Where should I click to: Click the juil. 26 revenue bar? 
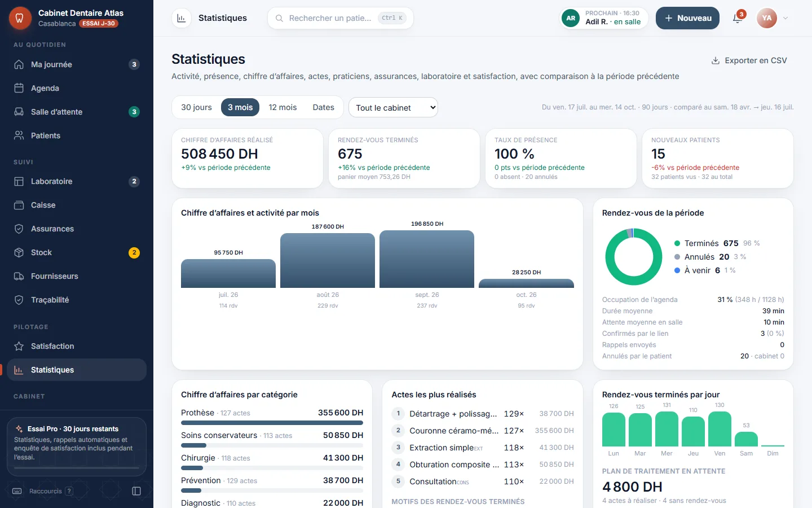point(228,274)
